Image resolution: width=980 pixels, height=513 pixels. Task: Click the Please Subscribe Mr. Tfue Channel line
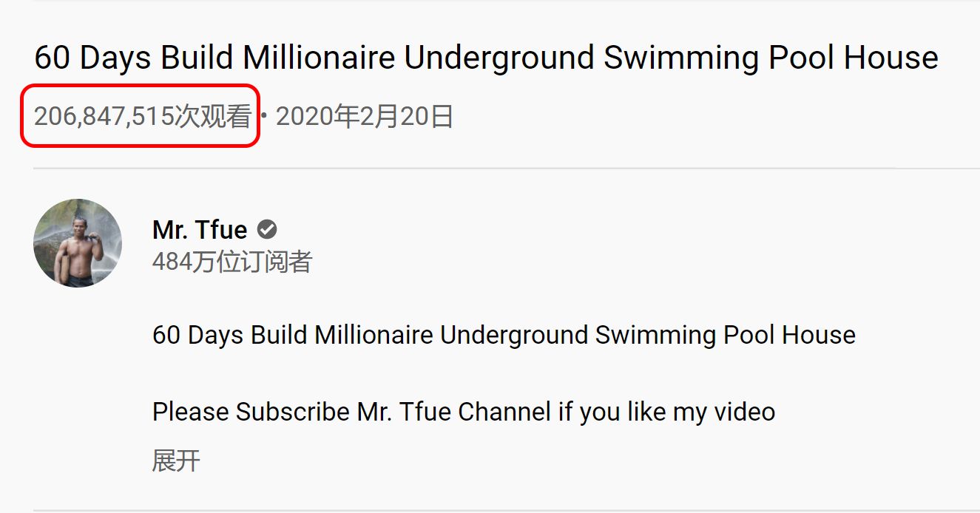[x=464, y=412]
